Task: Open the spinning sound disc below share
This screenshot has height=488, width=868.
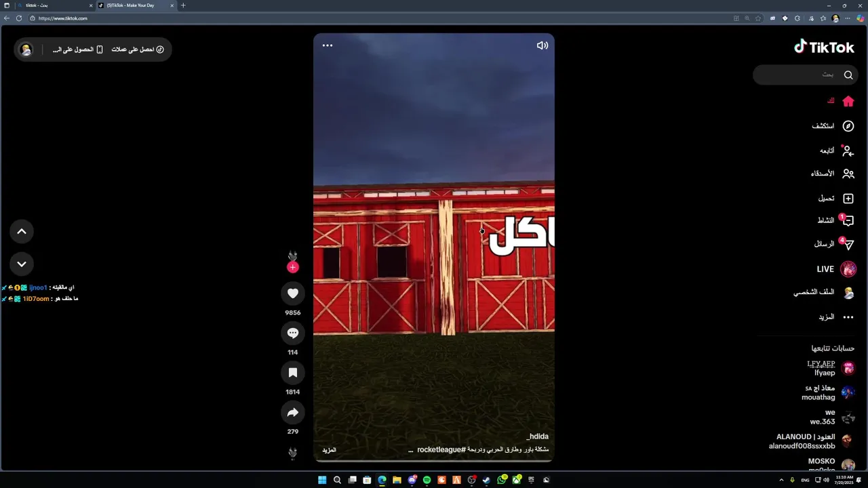Action: pos(293,453)
